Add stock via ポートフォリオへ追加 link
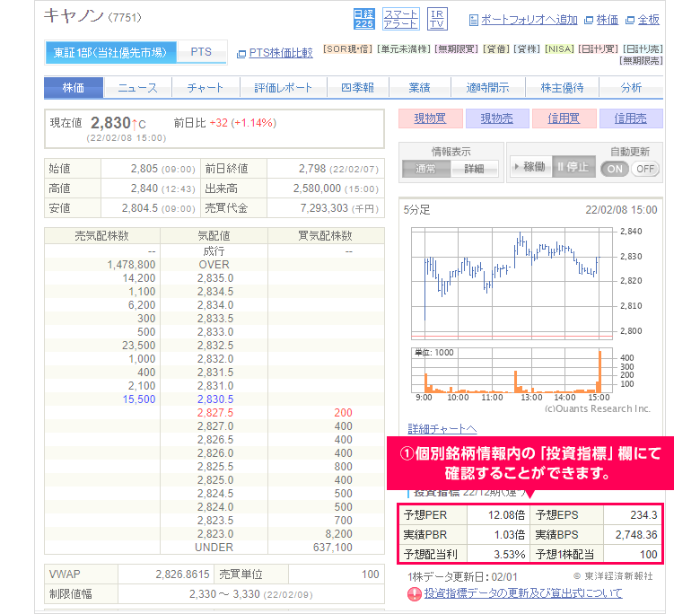 point(529,20)
